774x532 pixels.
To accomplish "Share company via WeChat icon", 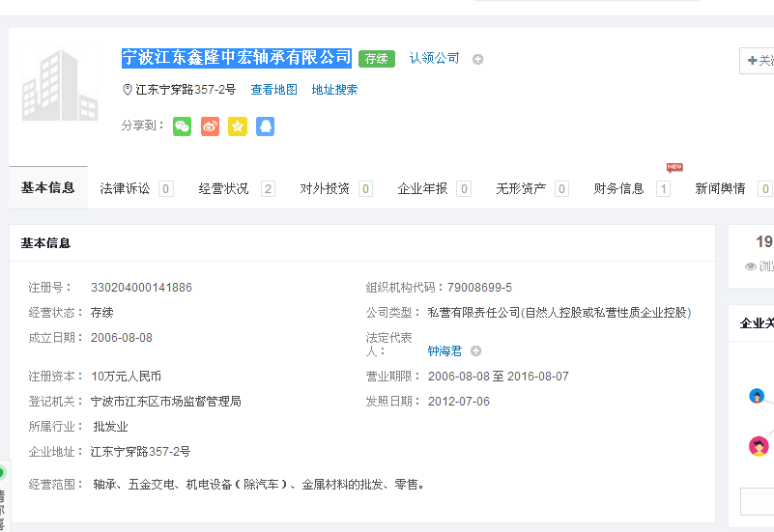I will coord(182,126).
